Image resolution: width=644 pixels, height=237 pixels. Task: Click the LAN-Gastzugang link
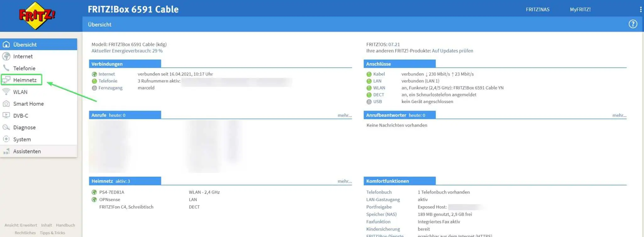[x=383, y=200]
